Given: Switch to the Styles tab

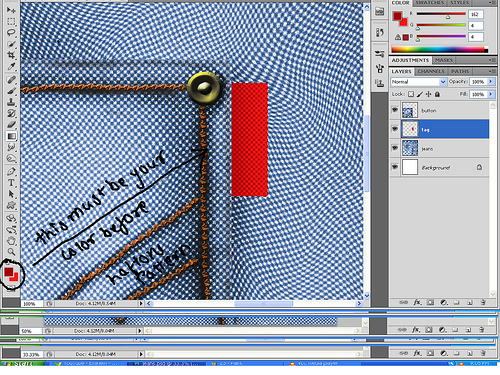Looking at the screenshot, I should 459,3.
